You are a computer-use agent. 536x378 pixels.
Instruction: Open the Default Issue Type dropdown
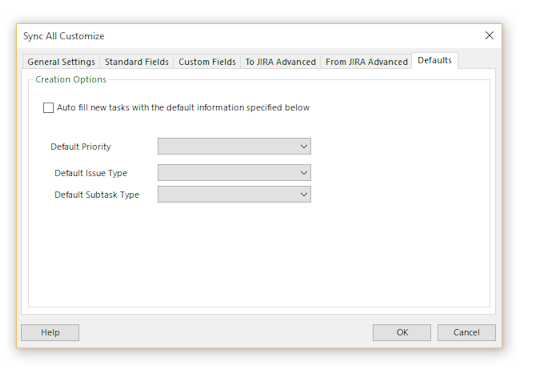234,173
